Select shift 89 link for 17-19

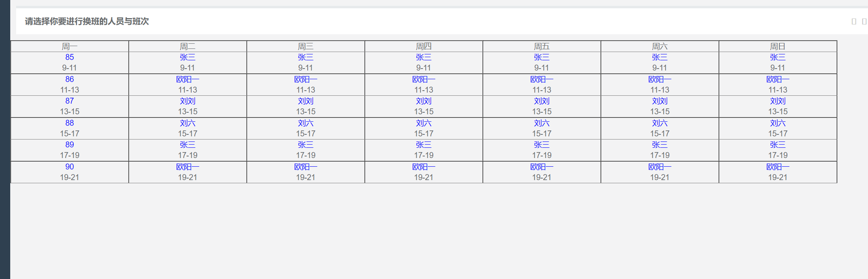[70, 145]
